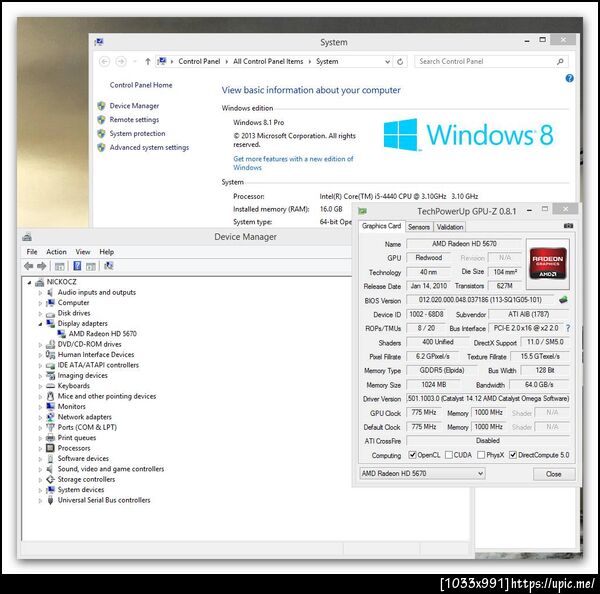Switch to Sensors tab in GPU-Z
Viewport: 600px width, 594px height.
[x=419, y=227]
